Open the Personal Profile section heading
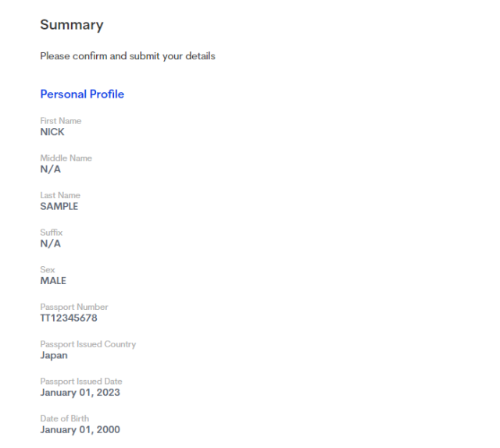The width and height of the screenshot is (500, 448). [x=82, y=94]
